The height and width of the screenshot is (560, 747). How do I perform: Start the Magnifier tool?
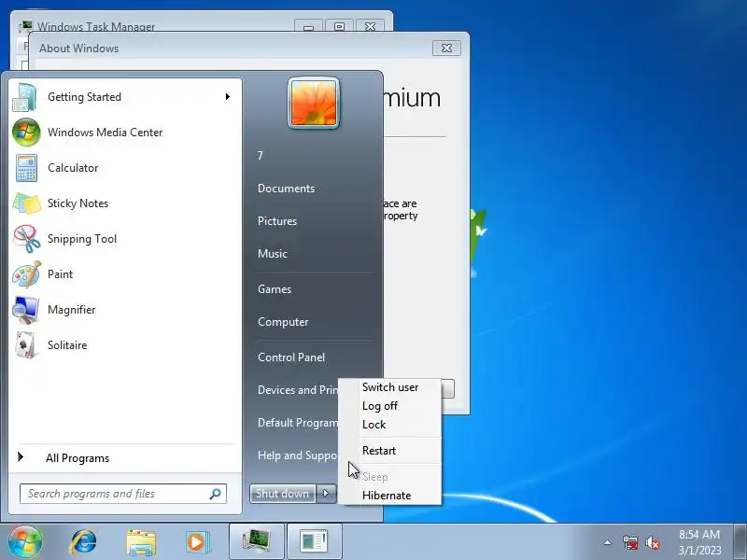125,310
